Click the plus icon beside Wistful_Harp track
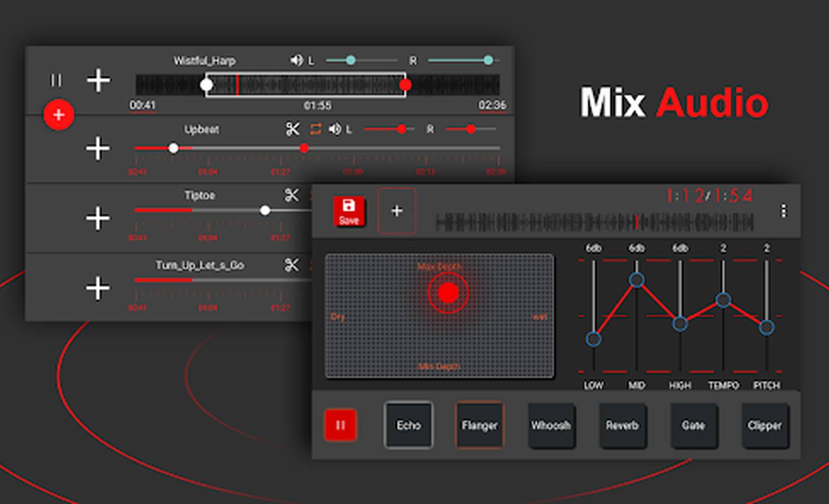The height and width of the screenshot is (504, 829). click(99, 80)
